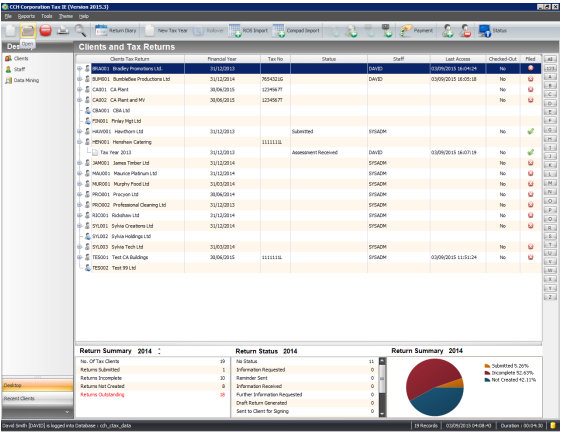Click the add client person icon
This screenshot has height=432, width=561.
pyautogui.click(x=447, y=31)
